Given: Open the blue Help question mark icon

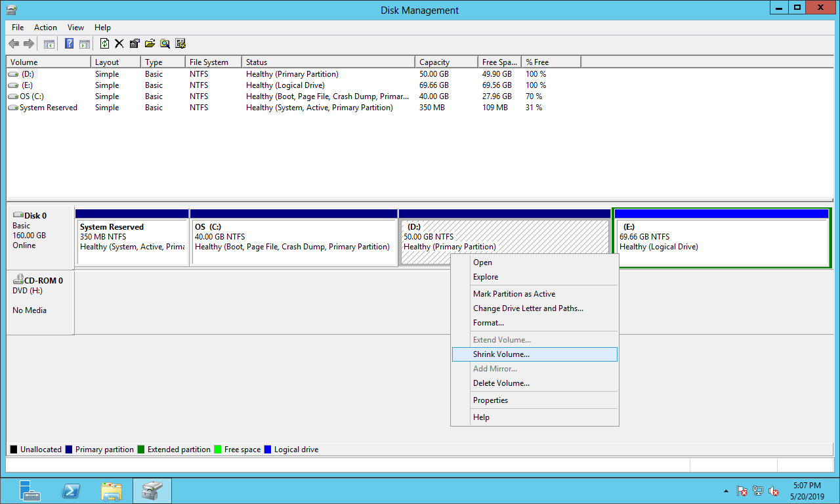Looking at the screenshot, I should (x=69, y=44).
